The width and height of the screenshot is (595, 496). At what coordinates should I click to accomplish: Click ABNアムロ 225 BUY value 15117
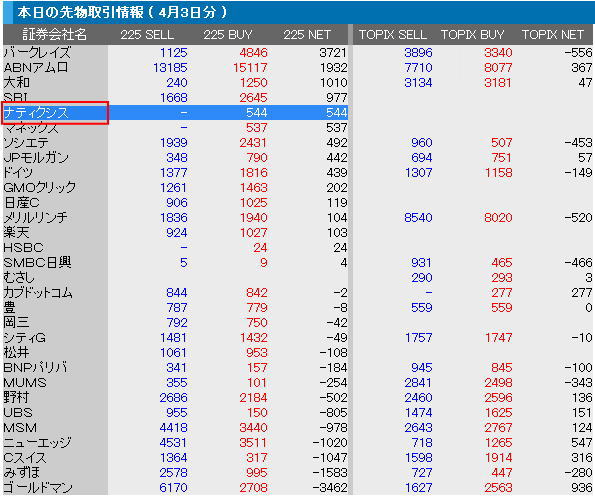(250, 68)
